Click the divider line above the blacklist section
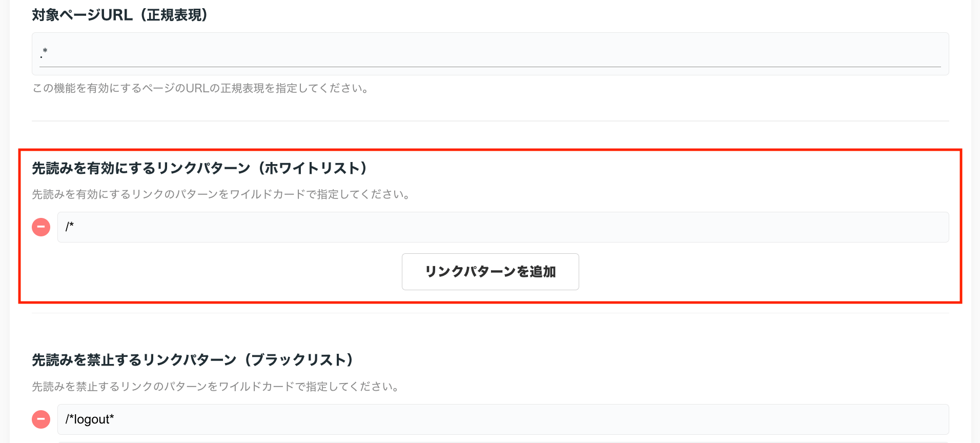 [490, 313]
